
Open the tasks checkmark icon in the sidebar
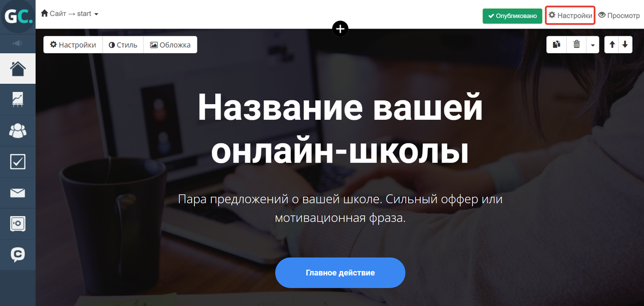(18, 162)
